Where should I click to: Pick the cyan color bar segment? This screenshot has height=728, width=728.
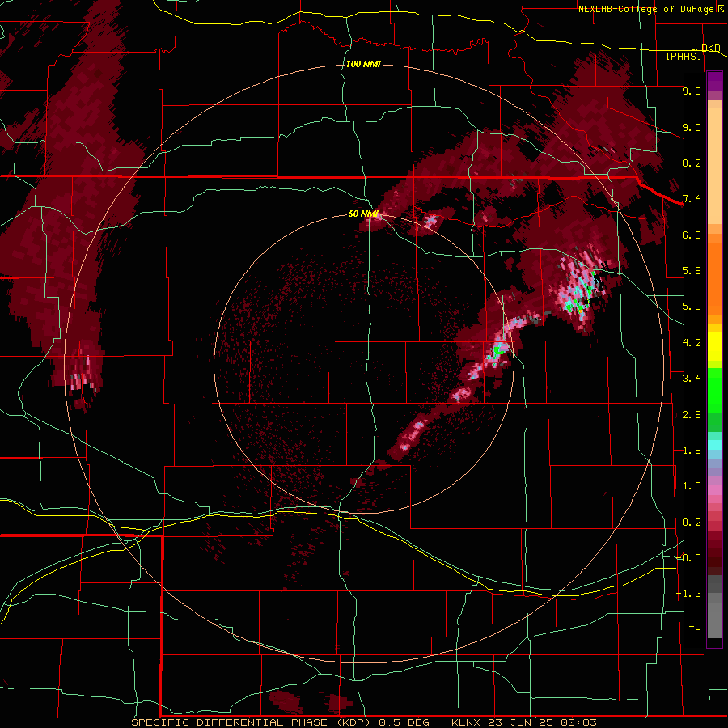point(714,445)
